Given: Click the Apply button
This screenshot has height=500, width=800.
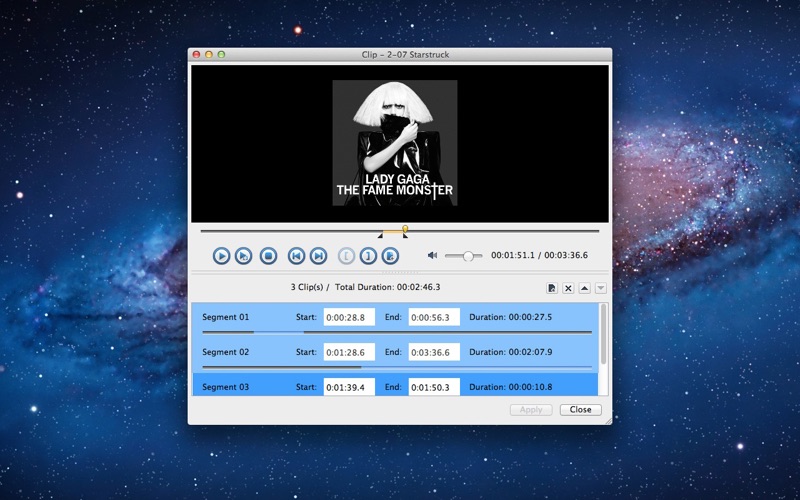Looking at the screenshot, I should (x=531, y=410).
